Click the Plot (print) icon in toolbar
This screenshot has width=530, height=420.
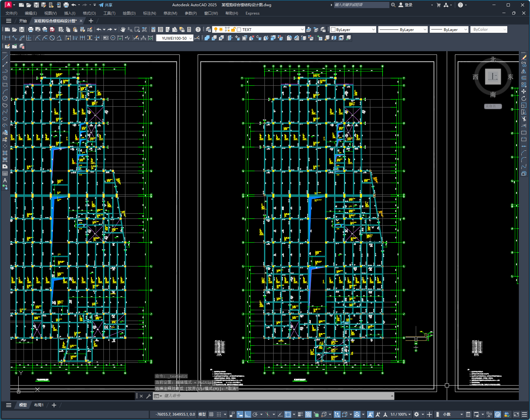coord(30,29)
